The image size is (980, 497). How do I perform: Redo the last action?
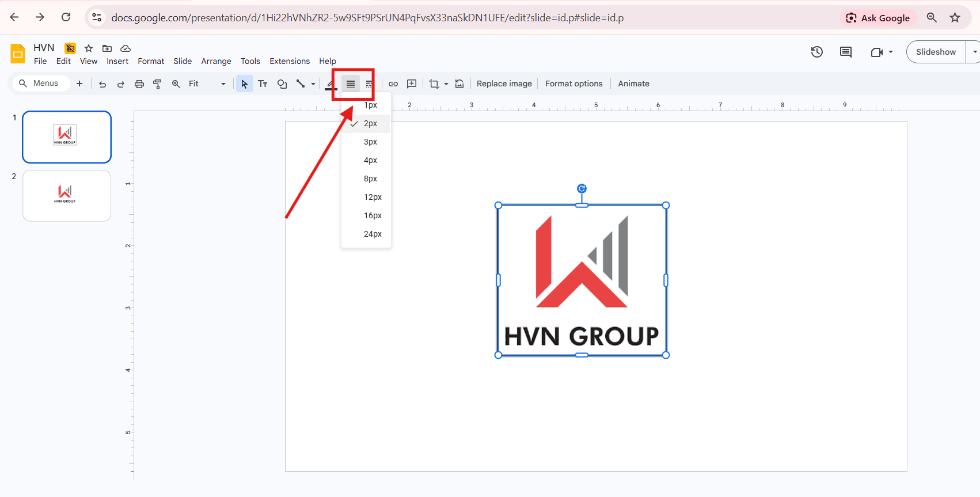121,84
